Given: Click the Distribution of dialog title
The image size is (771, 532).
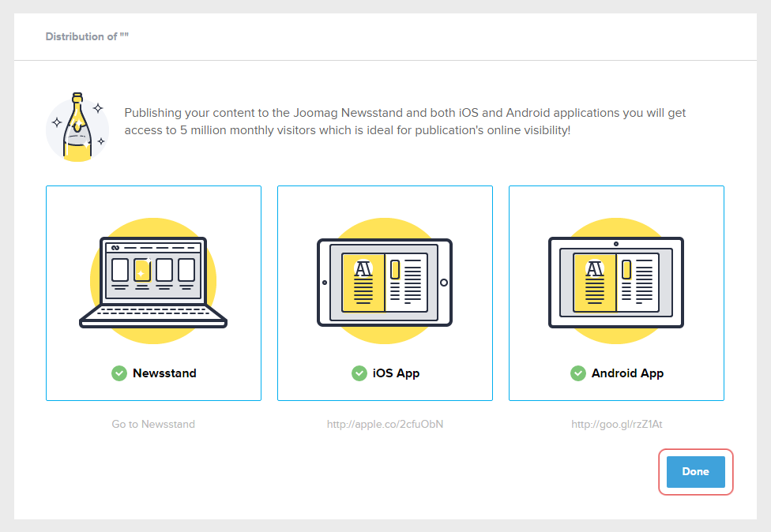Looking at the screenshot, I should click(87, 37).
